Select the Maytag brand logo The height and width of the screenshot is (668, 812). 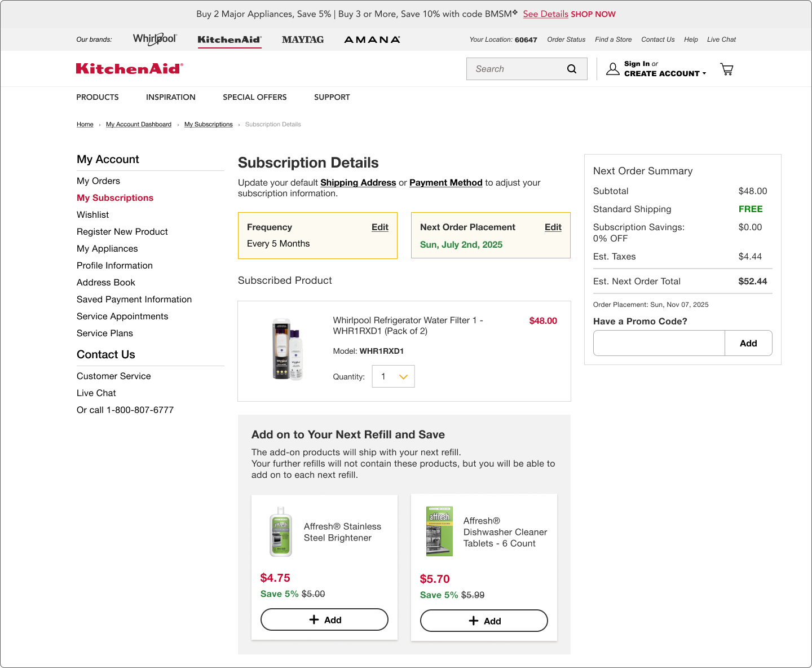pos(303,39)
